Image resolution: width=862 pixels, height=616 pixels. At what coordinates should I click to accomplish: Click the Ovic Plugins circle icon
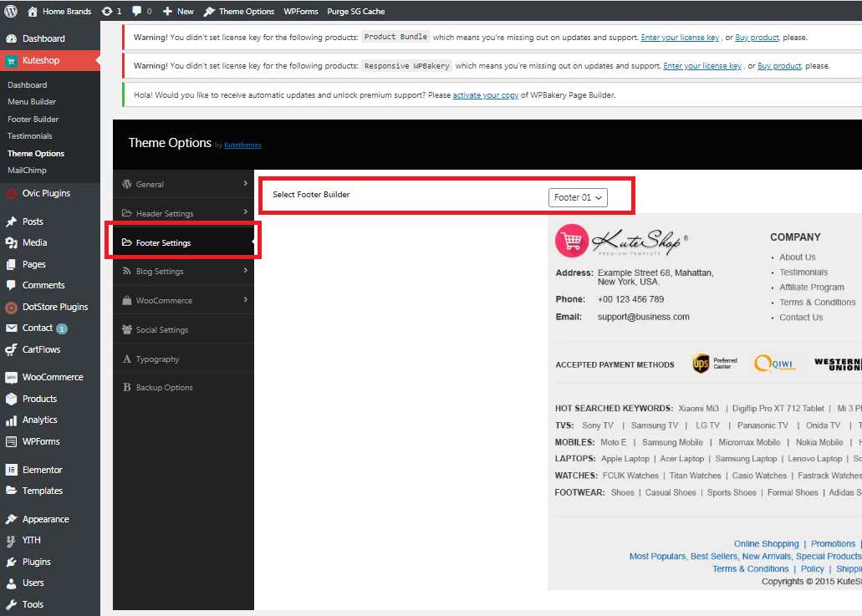click(11, 193)
